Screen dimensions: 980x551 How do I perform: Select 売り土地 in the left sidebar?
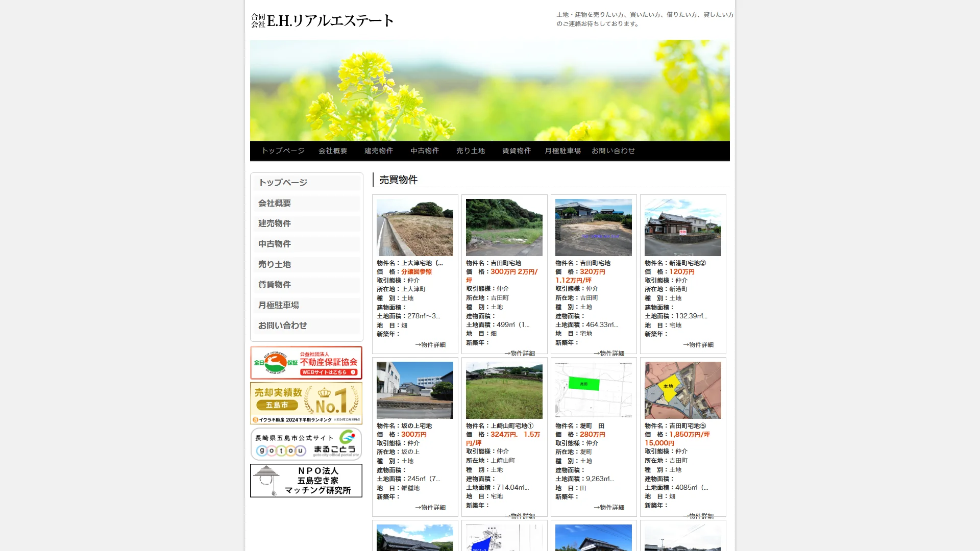pyautogui.click(x=307, y=264)
